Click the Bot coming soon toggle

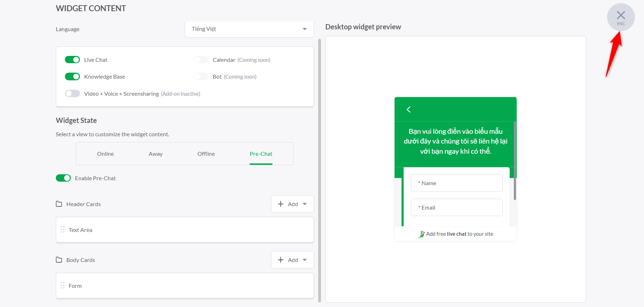[x=201, y=76]
